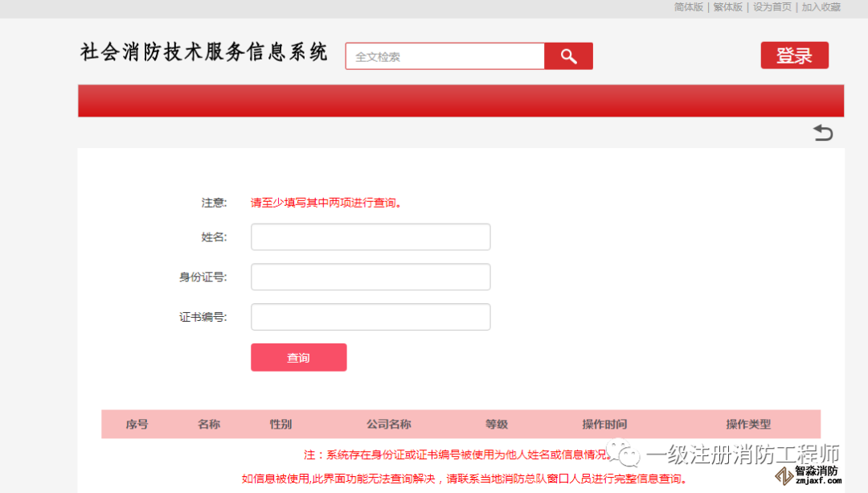Click the 序号 column header

click(137, 425)
